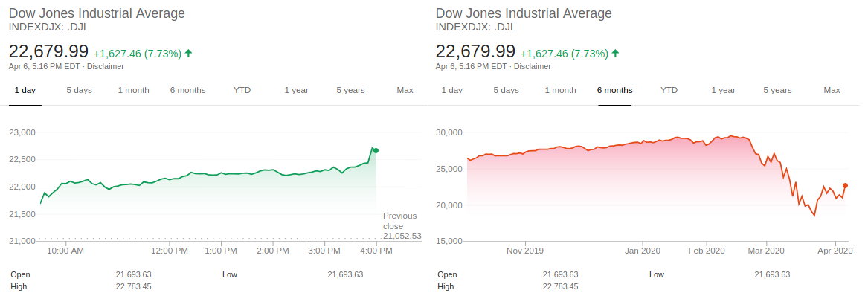Click the Mar 2020 label on 6-month chart
868x299 pixels.
coord(765,251)
